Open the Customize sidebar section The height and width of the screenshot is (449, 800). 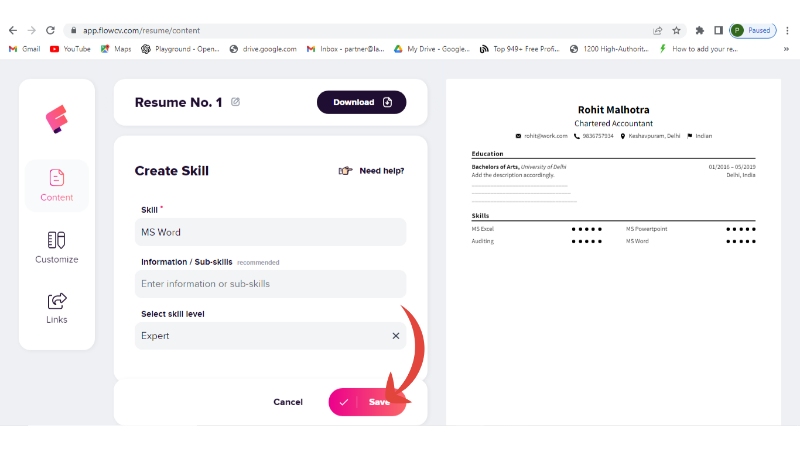[57, 248]
